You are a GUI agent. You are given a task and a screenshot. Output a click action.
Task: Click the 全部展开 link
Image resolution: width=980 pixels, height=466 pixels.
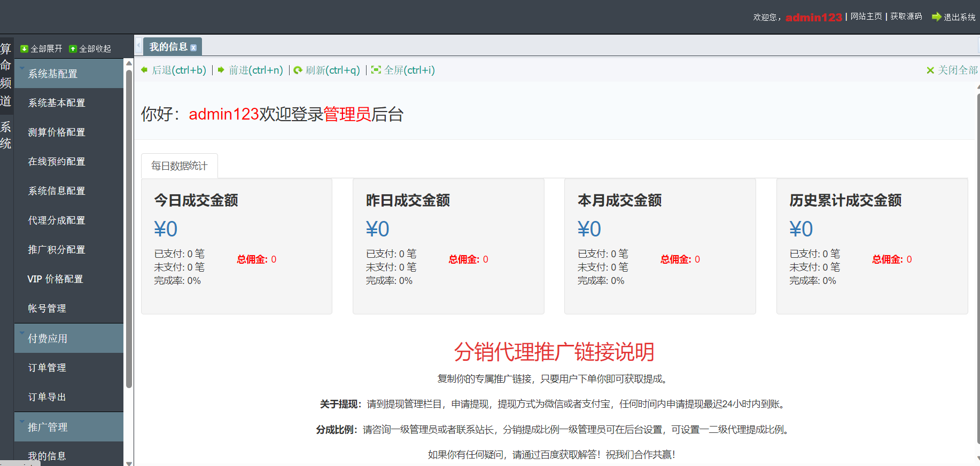(46, 49)
